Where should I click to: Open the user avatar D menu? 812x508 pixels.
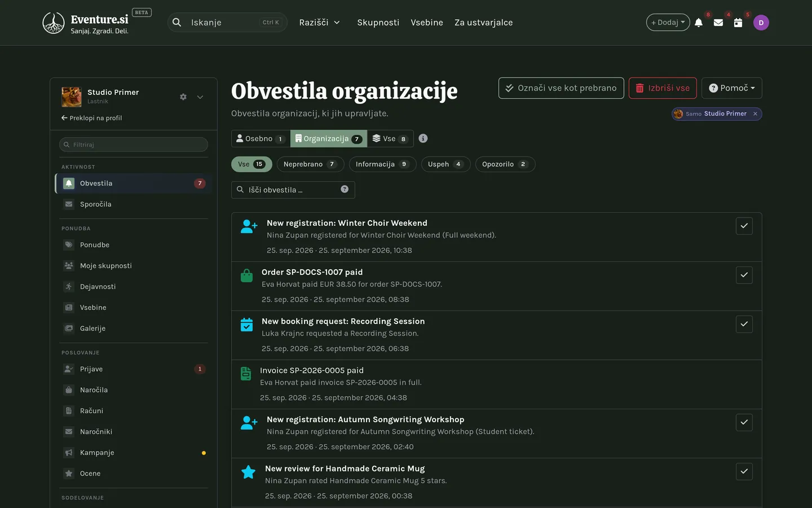pyautogui.click(x=761, y=23)
